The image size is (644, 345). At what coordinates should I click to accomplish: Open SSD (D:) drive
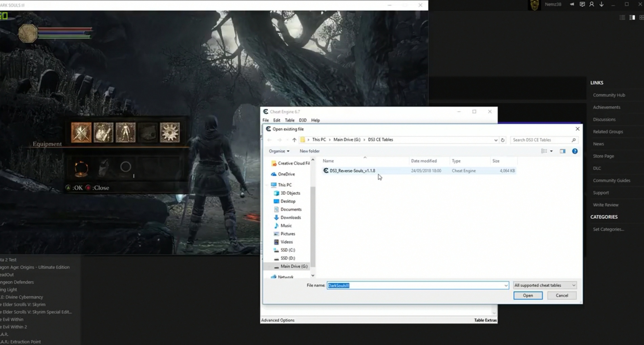(x=285, y=258)
